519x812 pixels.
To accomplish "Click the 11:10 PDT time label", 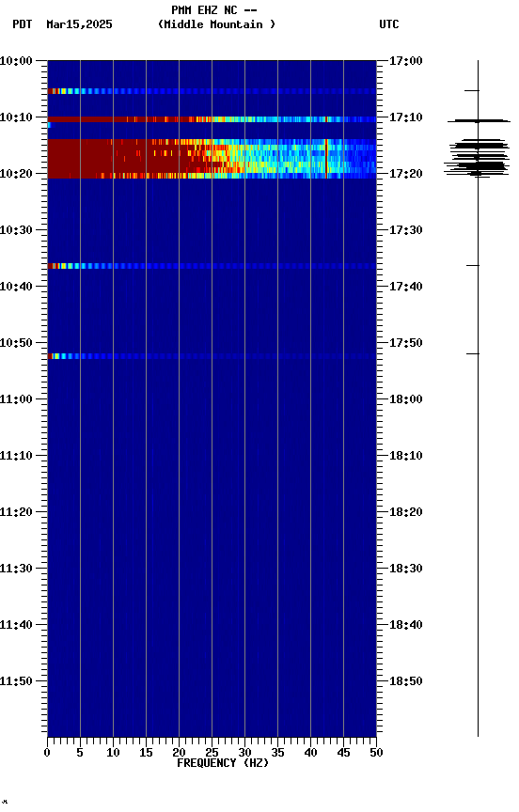I will click(16, 456).
